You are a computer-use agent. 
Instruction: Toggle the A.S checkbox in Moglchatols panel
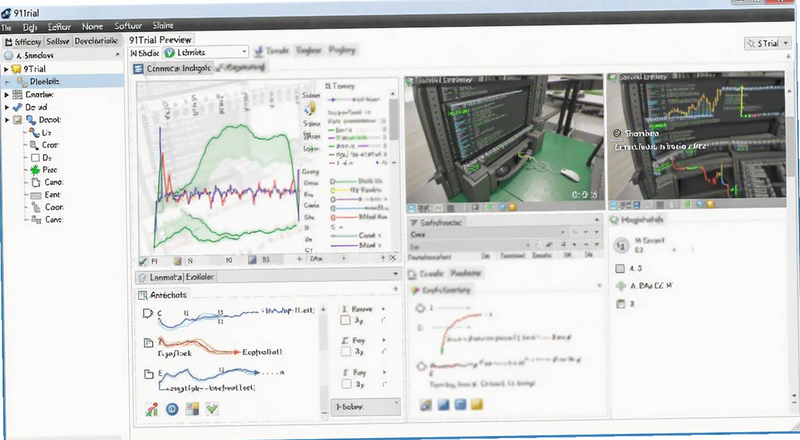tap(620, 268)
